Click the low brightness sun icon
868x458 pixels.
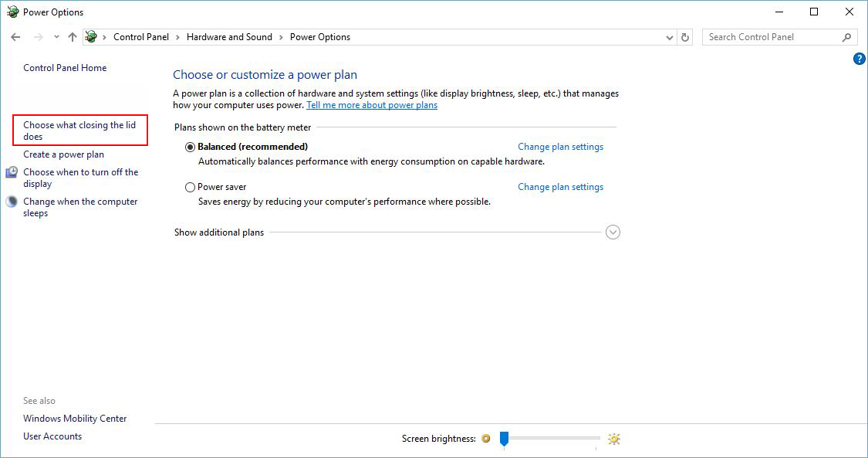pyautogui.click(x=486, y=439)
